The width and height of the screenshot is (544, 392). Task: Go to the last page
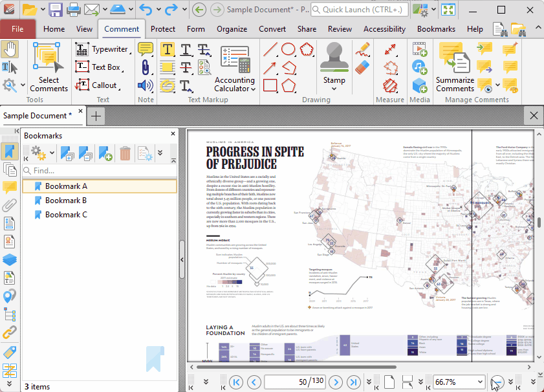pos(353,382)
